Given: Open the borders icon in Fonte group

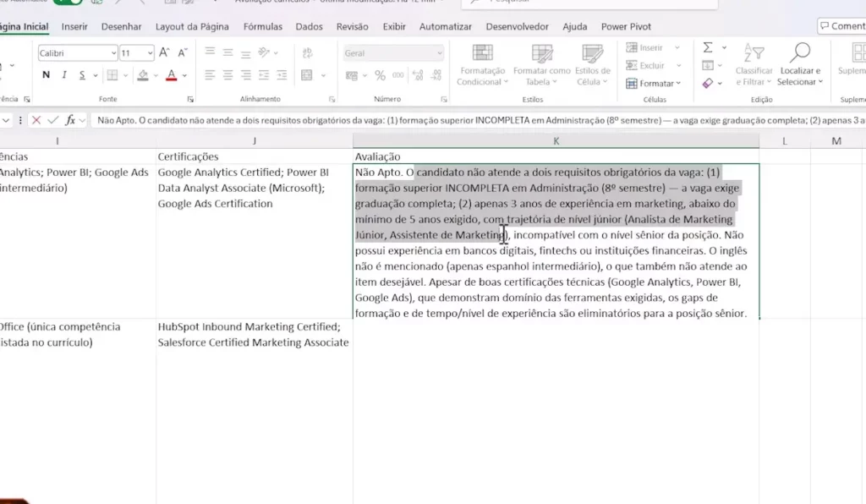Looking at the screenshot, I should click(112, 75).
